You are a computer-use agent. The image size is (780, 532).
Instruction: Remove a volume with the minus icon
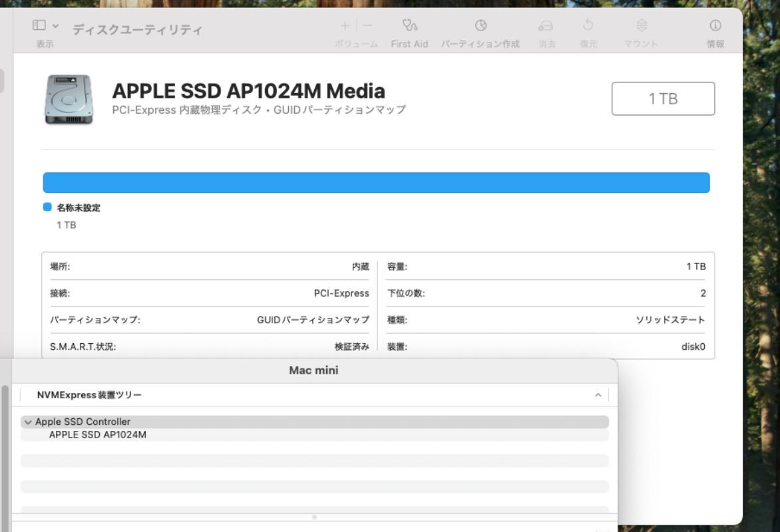(x=367, y=25)
